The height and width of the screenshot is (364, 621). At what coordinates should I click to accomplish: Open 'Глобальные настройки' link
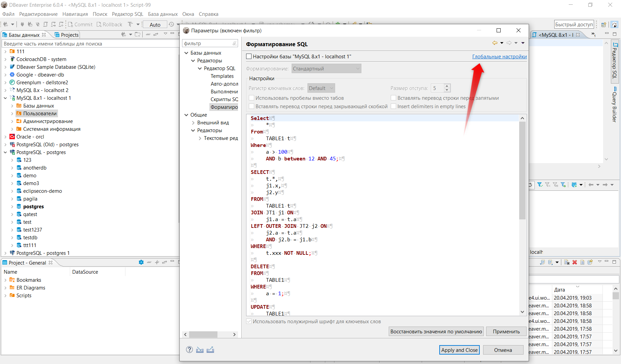click(x=499, y=57)
